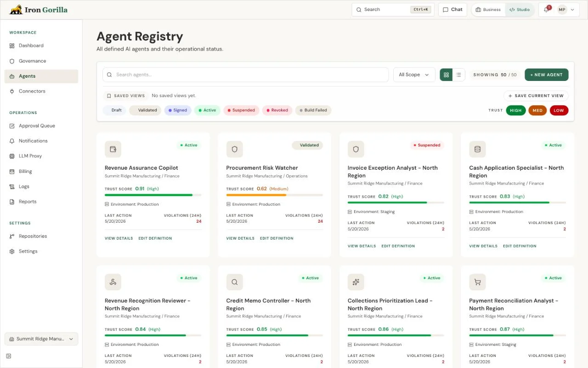Click the Search agents input field

point(246,75)
